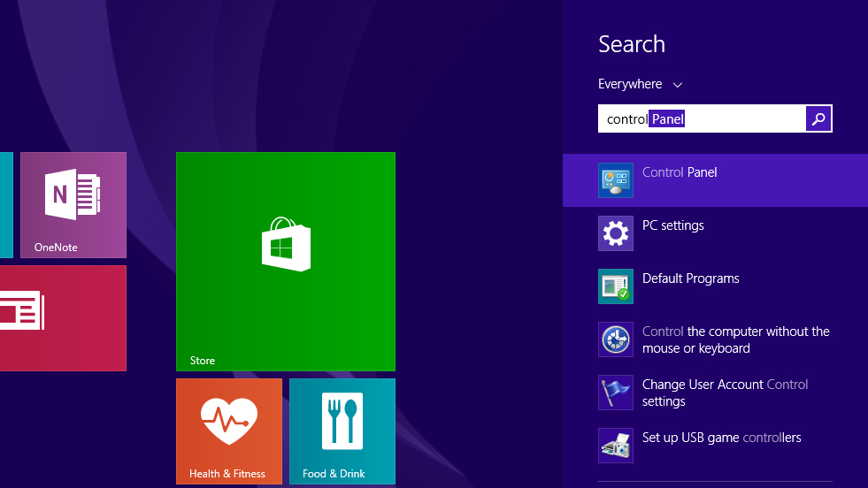Open Change User Account Control settings result
The width and height of the screenshot is (868, 488).
point(715,393)
